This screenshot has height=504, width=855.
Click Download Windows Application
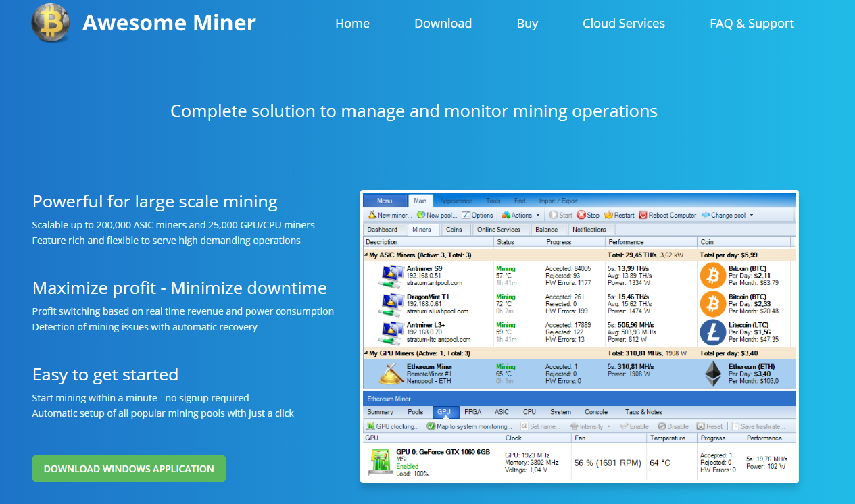tap(128, 468)
